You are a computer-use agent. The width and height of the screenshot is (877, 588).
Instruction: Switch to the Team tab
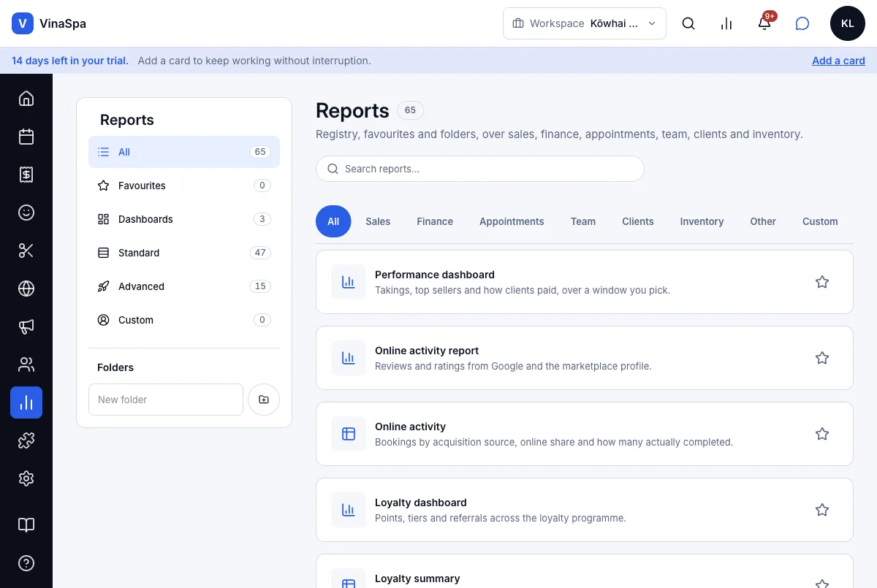[583, 221]
